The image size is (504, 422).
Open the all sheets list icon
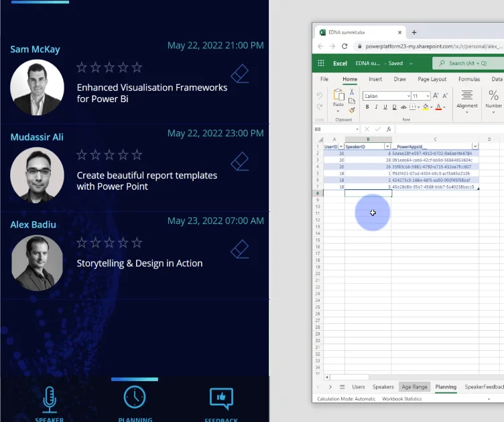[342, 387]
